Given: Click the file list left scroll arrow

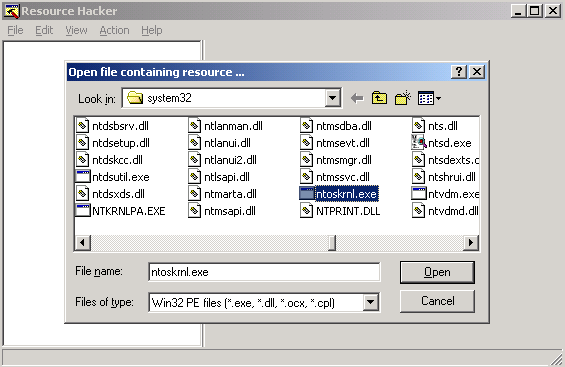Looking at the screenshot, I should click(83, 242).
